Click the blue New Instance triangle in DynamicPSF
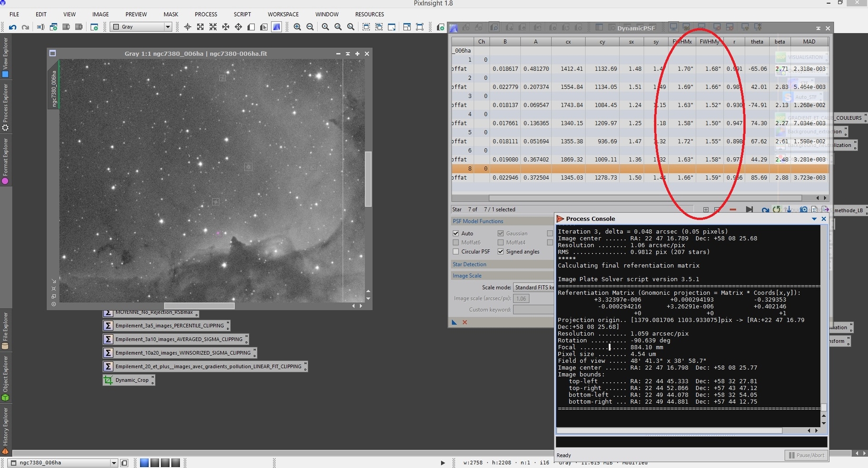Viewport: 868px width, 468px height. pyautogui.click(x=454, y=322)
